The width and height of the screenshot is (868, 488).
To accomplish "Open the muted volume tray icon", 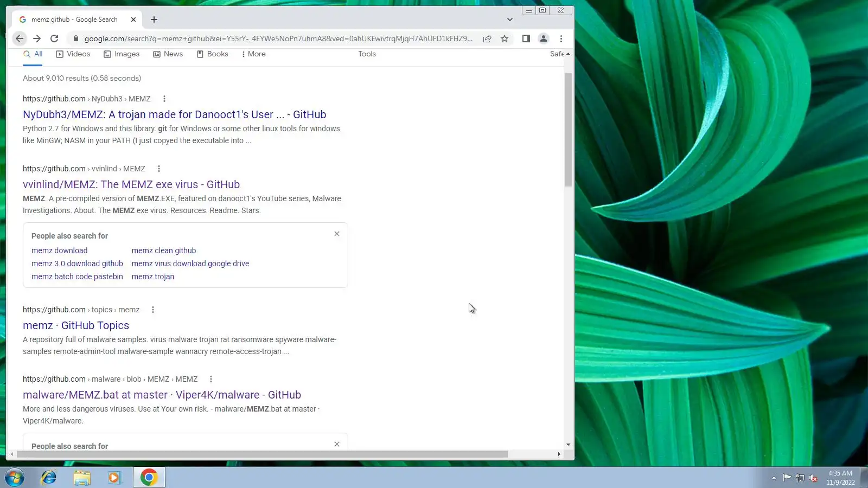I will coord(813,478).
